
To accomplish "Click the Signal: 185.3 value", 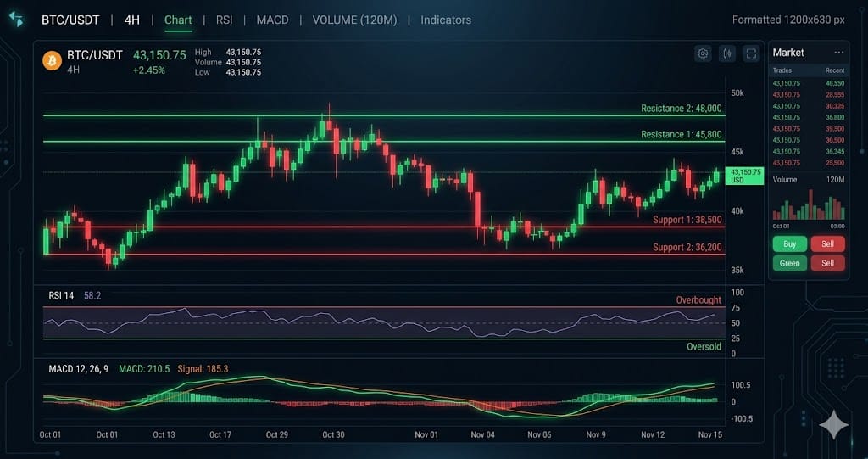I will tap(203, 368).
